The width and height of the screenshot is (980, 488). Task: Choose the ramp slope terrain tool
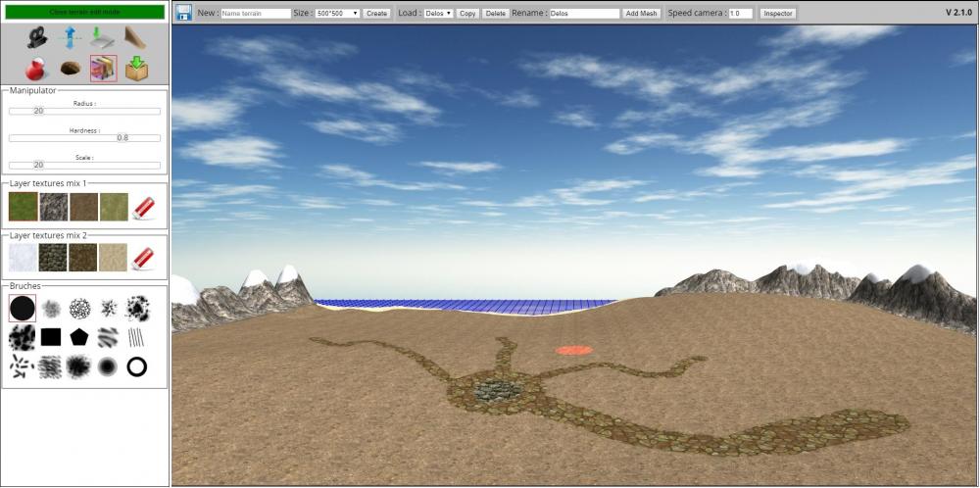click(135, 38)
